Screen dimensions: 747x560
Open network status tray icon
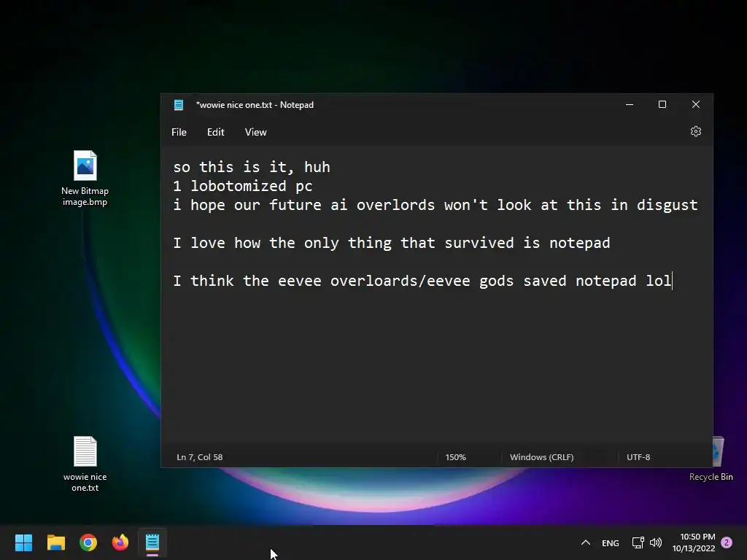[638, 542]
